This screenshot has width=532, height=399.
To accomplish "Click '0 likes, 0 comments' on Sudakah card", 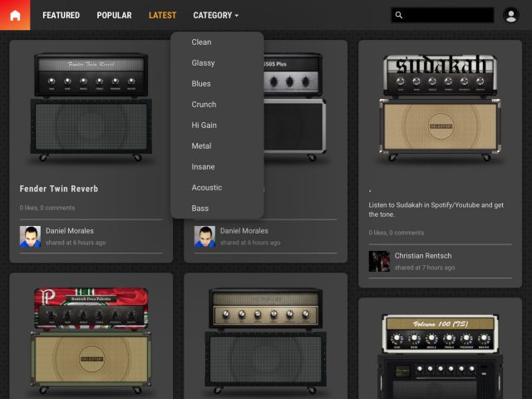I will 397,233.
